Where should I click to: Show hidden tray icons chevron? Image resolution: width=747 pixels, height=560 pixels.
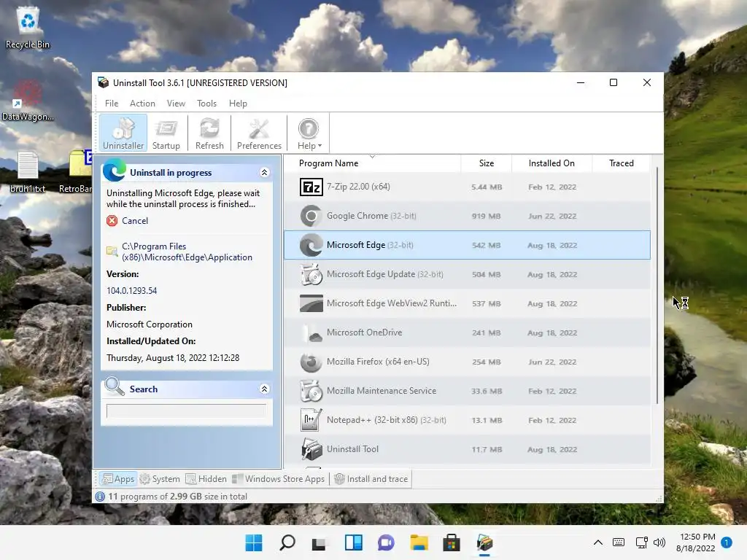598,542
